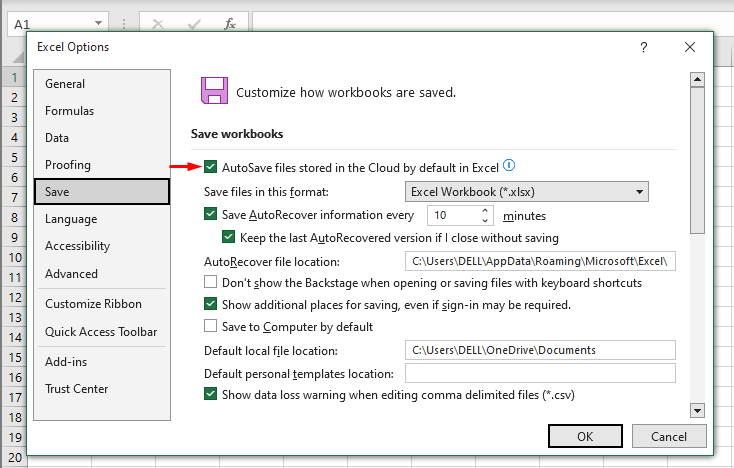
Task: Select worksheet row header 1
Action: [15, 77]
